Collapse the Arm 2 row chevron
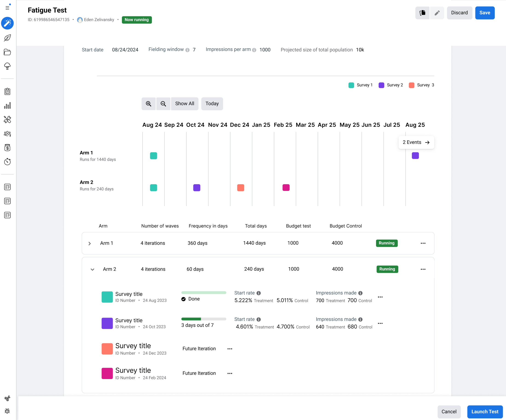Screen dimensions: 506x420 pos(92,269)
